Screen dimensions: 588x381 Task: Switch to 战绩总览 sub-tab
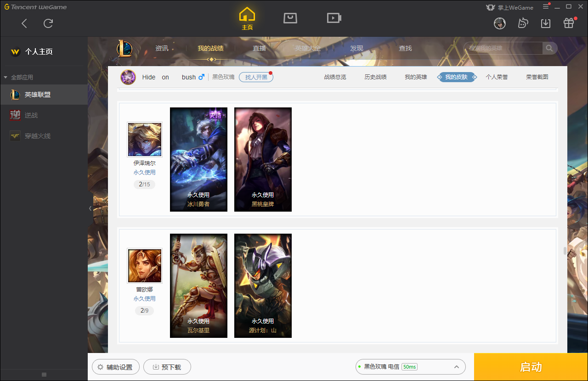click(x=335, y=77)
